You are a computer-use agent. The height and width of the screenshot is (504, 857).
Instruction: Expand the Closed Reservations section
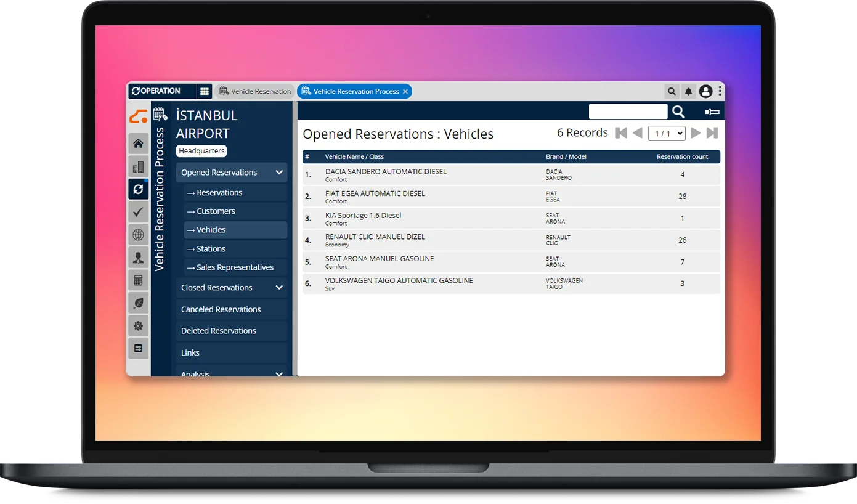pyautogui.click(x=279, y=288)
